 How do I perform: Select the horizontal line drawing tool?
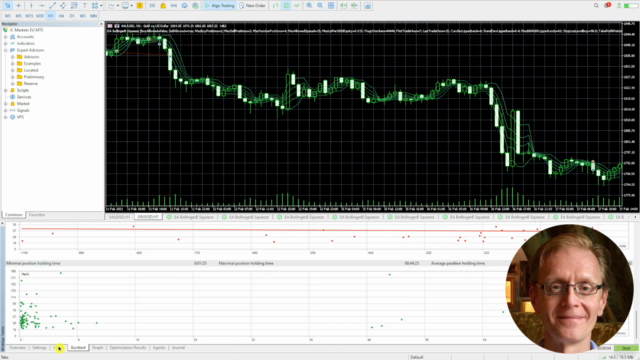pyautogui.click(x=42, y=6)
